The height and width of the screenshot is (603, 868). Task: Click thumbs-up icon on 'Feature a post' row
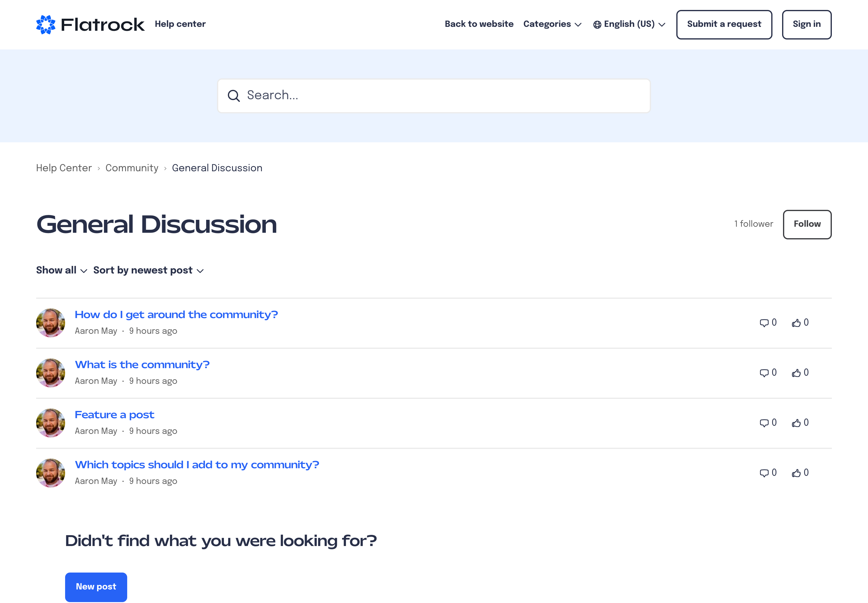click(796, 423)
